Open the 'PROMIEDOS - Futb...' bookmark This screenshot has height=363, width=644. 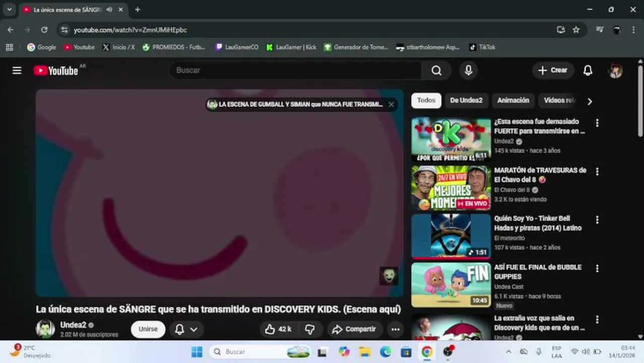tap(174, 47)
